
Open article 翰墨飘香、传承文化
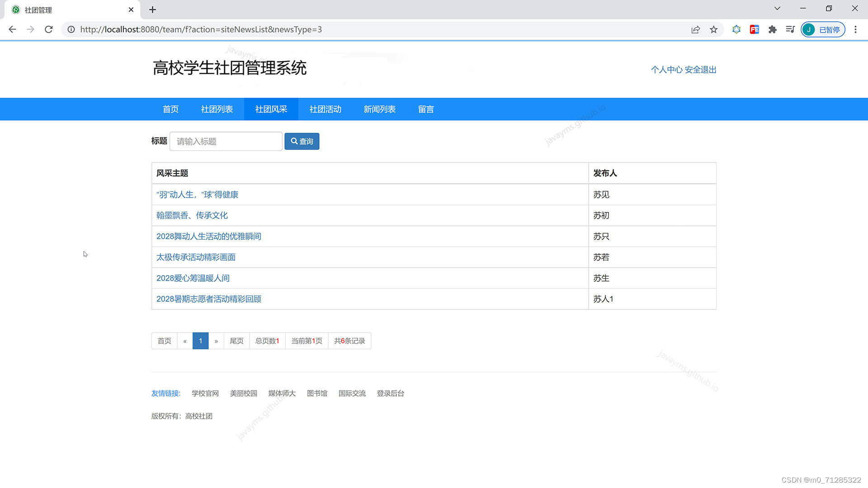pyautogui.click(x=192, y=216)
